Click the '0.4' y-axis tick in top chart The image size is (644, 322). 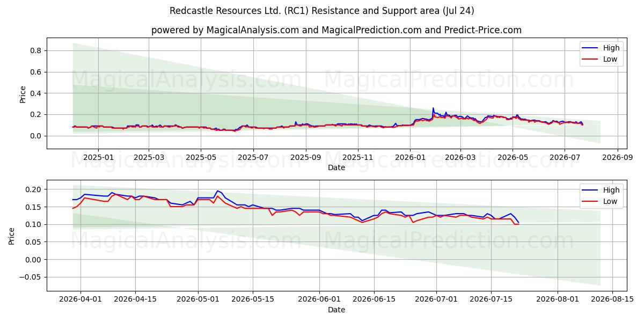coord(36,93)
